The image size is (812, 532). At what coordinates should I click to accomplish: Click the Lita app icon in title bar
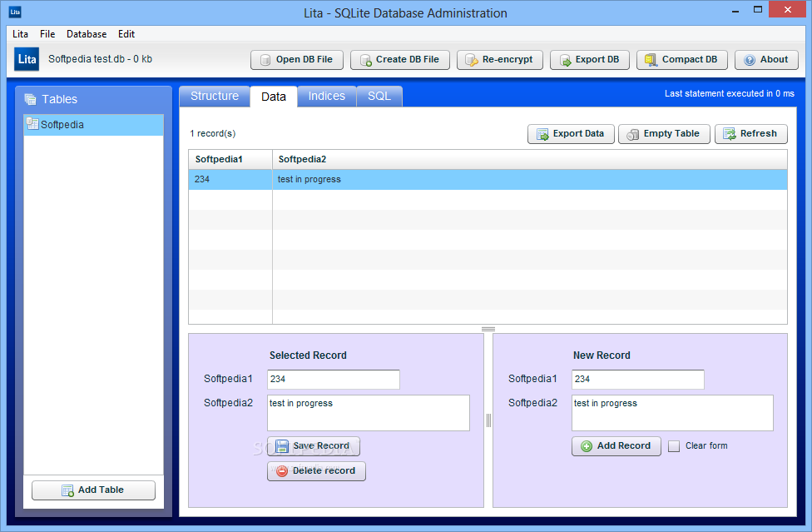[x=15, y=12]
